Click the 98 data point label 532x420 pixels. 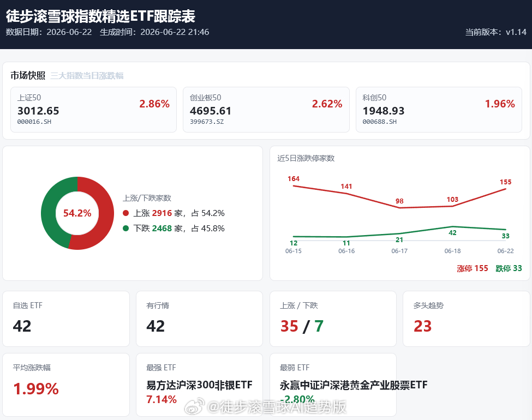click(x=399, y=201)
